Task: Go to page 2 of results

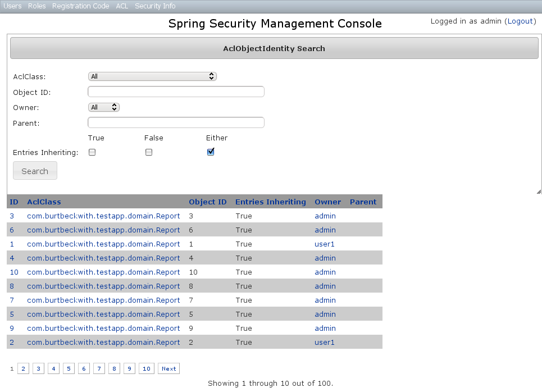Action: [x=23, y=369]
